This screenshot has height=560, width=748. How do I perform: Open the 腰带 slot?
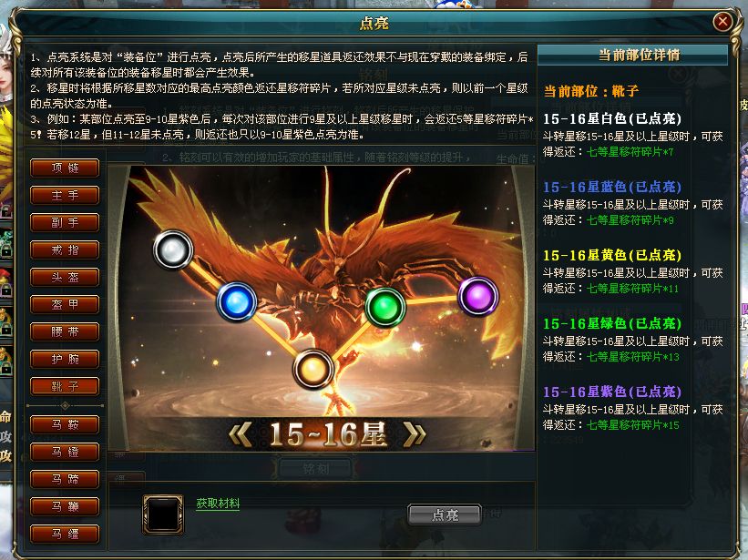coord(65,331)
